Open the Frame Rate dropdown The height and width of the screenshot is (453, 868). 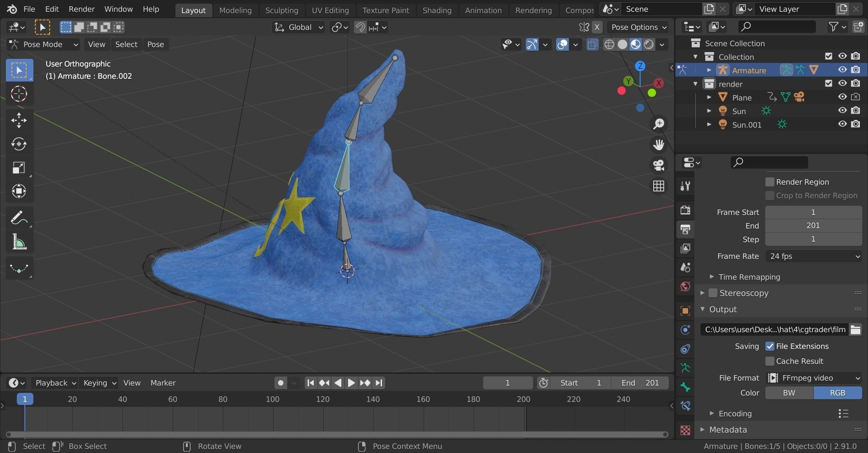pos(813,256)
